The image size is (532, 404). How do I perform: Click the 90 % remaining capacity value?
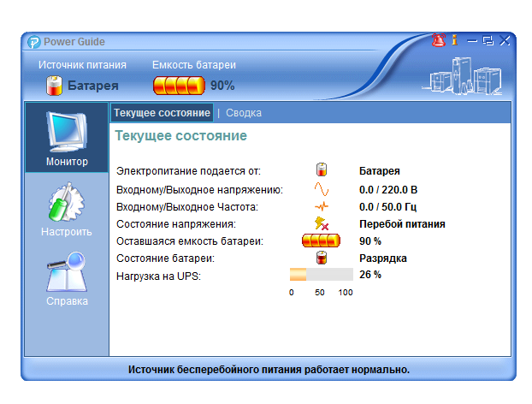click(x=370, y=241)
